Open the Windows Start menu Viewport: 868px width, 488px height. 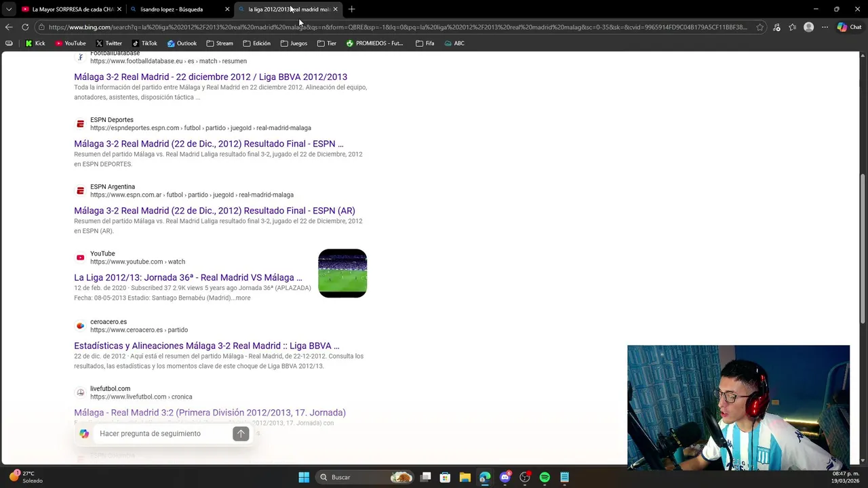point(304,477)
